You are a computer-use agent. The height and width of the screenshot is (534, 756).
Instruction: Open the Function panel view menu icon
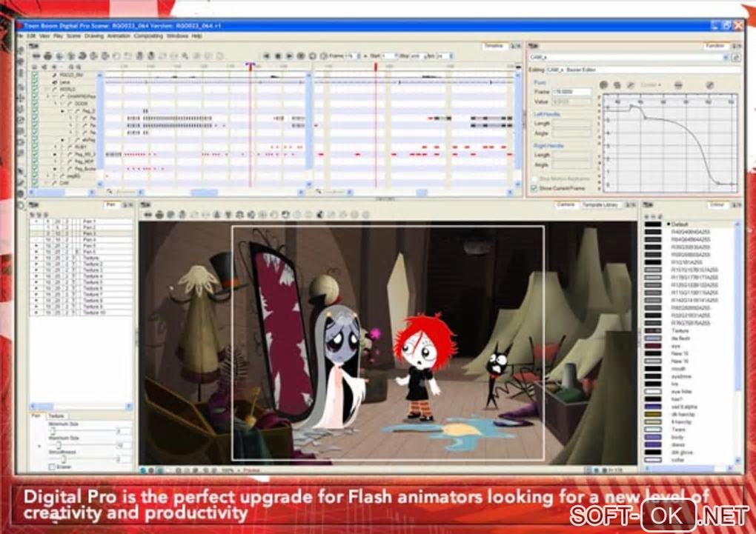(533, 46)
